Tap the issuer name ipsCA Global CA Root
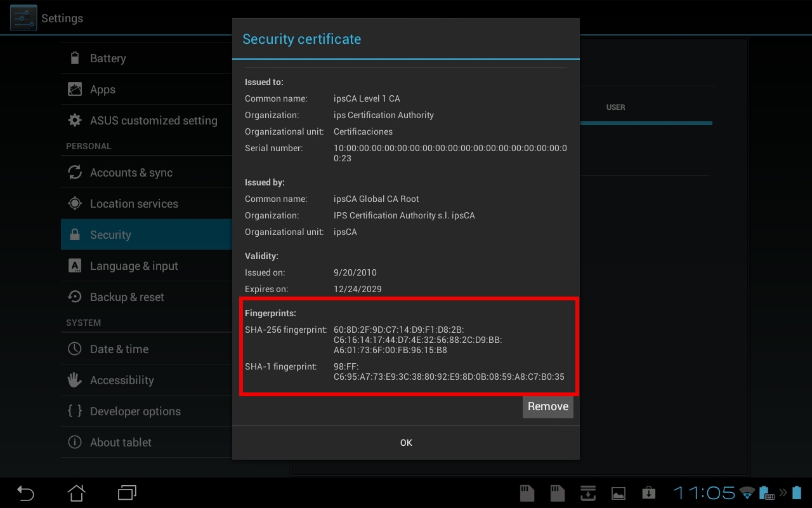This screenshot has height=508, width=812. pos(376,199)
